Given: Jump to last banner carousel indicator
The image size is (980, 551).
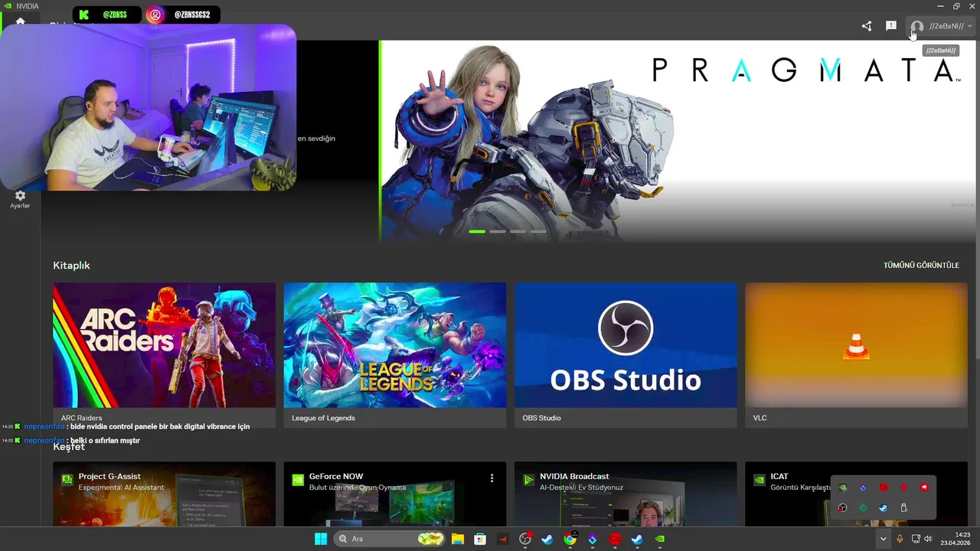Looking at the screenshot, I should tap(539, 231).
